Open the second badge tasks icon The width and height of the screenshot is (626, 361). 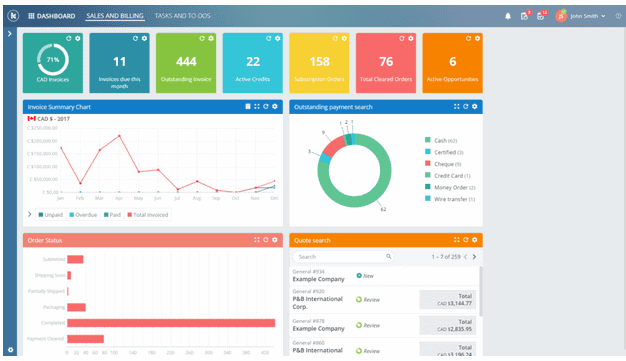541,16
